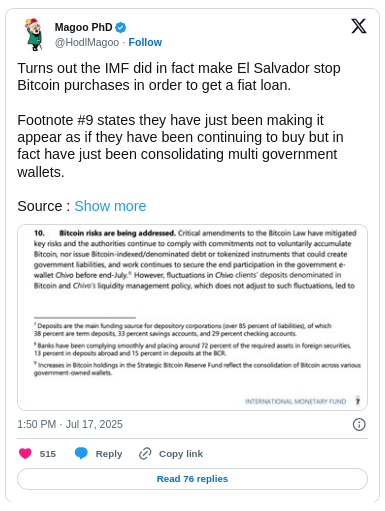The image size is (385, 511).
Task: Click the chain link icon
Action: 145,453
